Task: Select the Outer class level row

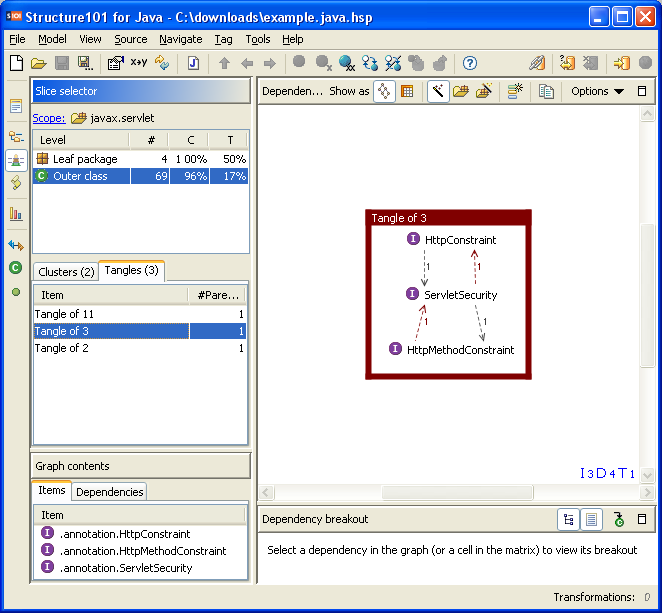Action: tap(141, 176)
